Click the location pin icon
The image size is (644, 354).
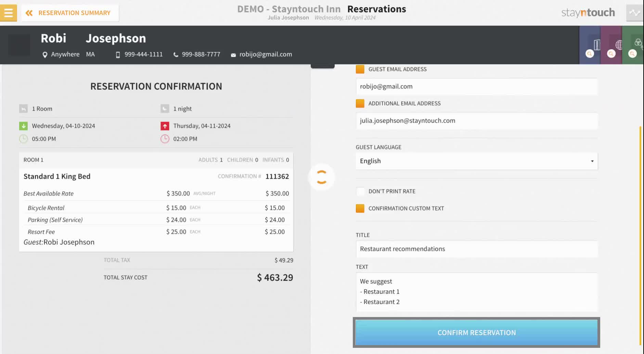point(44,55)
